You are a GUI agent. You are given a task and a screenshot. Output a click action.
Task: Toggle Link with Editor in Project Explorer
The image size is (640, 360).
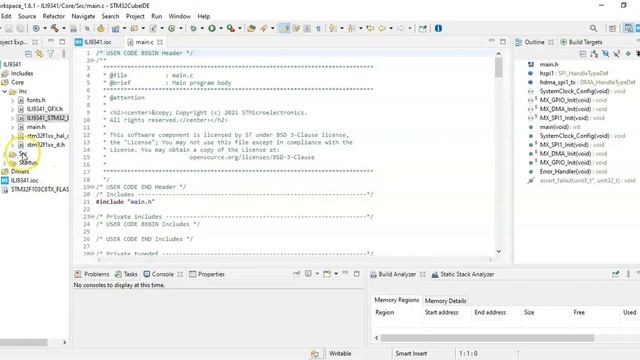point(39,53)
